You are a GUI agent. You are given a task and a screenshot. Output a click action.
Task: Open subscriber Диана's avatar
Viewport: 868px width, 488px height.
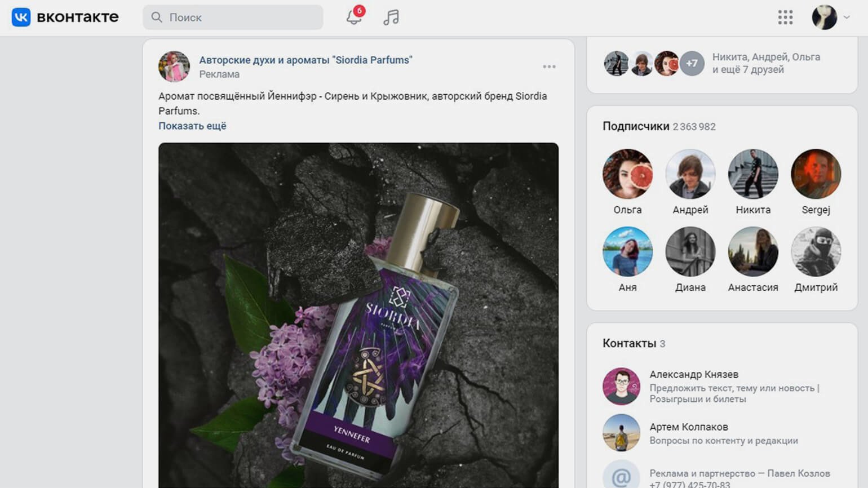[690, 252]
